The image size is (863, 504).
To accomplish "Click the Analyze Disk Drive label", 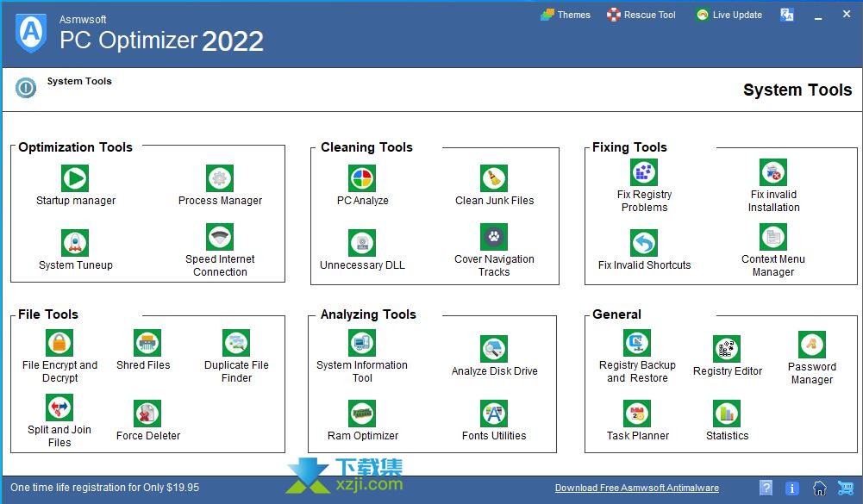I will (494, 370).
